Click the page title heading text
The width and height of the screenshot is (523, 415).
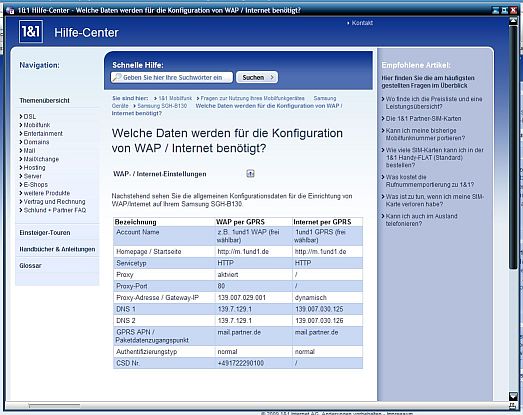[x=227, y=140]
